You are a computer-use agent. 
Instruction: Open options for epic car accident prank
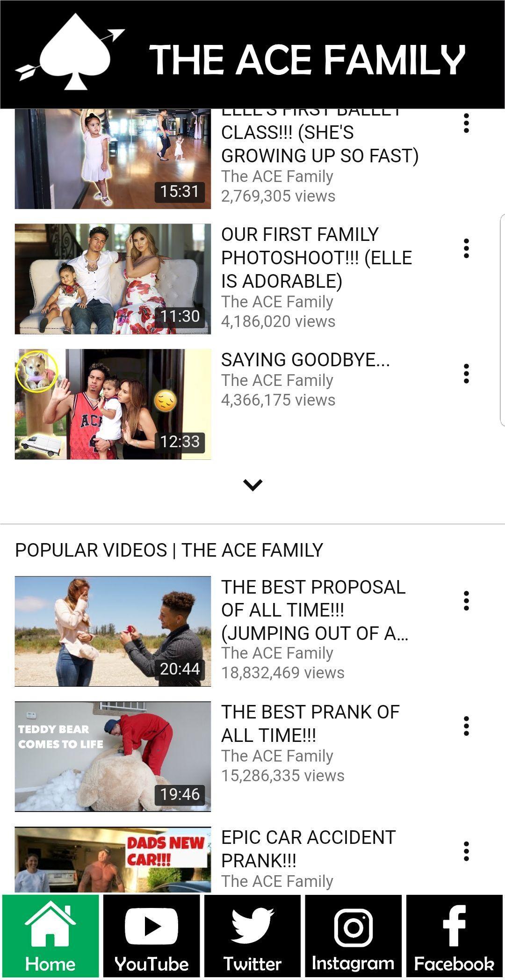[x=466, y=851]
